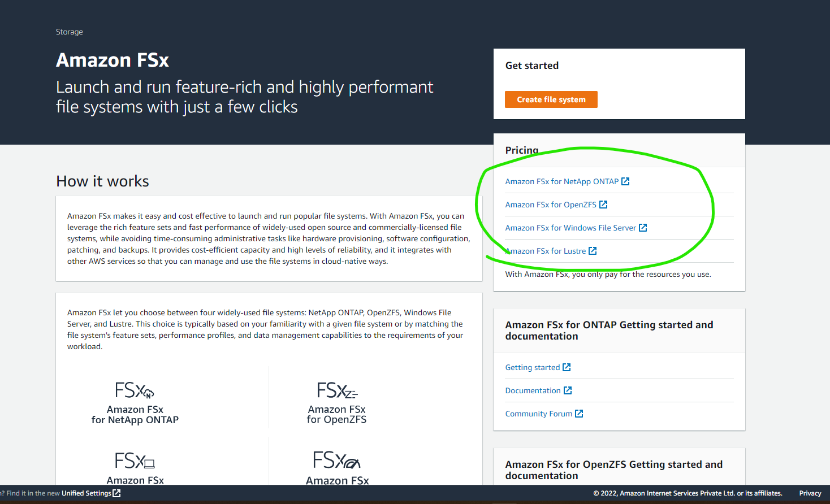830x504 pixels.
Task: Click external-link icon next to Getting started
Action: [x=567, y=367]
